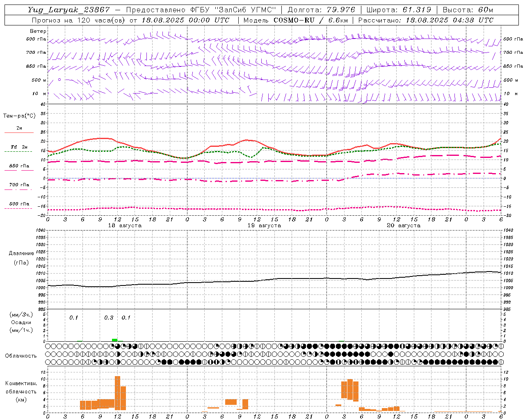The height and width of the screenshot is (420, 525).
Task: Click the Облачность panel label
Action: coord(21,356)
